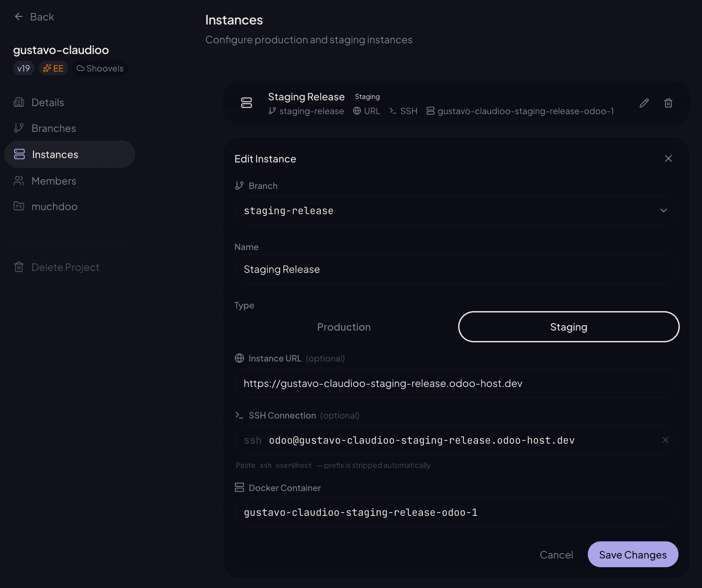This screenshot has width=702, height=588.
Task: Click the Instances page heading
Action: click(234, 20)
